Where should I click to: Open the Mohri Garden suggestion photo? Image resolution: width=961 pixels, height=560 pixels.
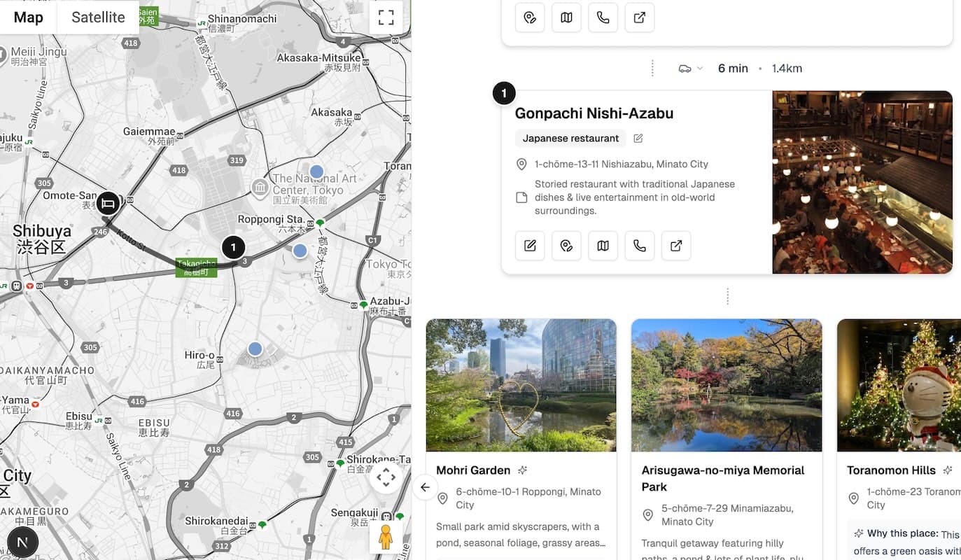click(x=521, y=385)
